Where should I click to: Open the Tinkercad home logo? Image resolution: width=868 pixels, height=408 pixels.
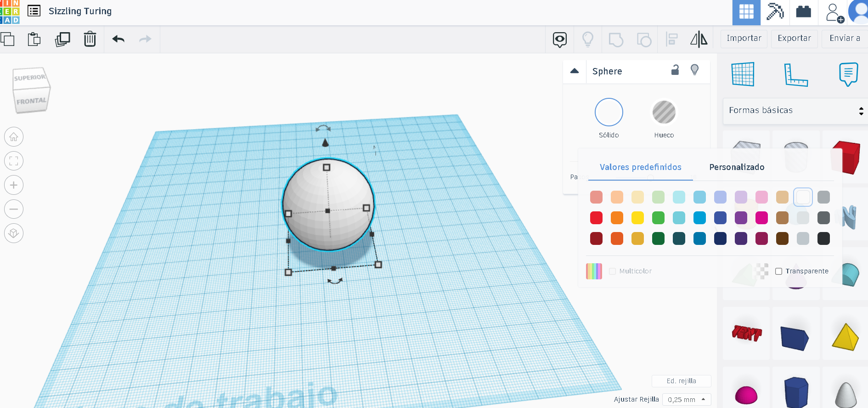point(10,12)
